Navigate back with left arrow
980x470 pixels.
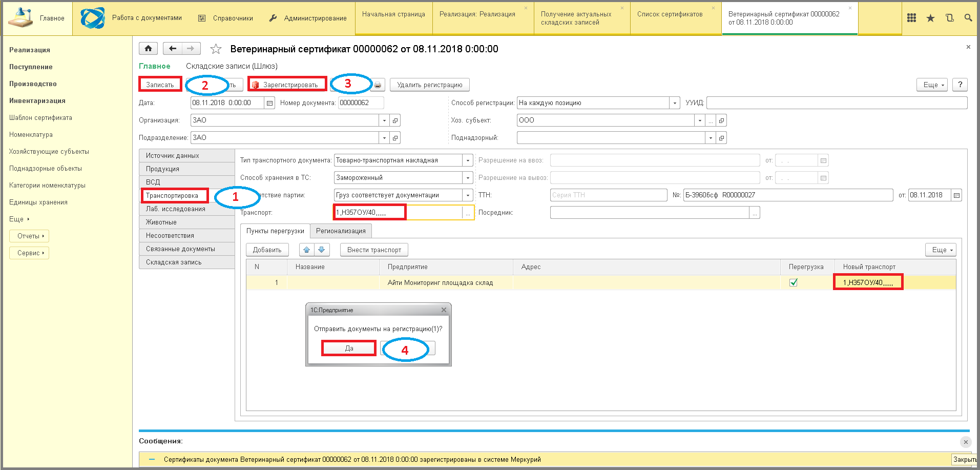173,49
